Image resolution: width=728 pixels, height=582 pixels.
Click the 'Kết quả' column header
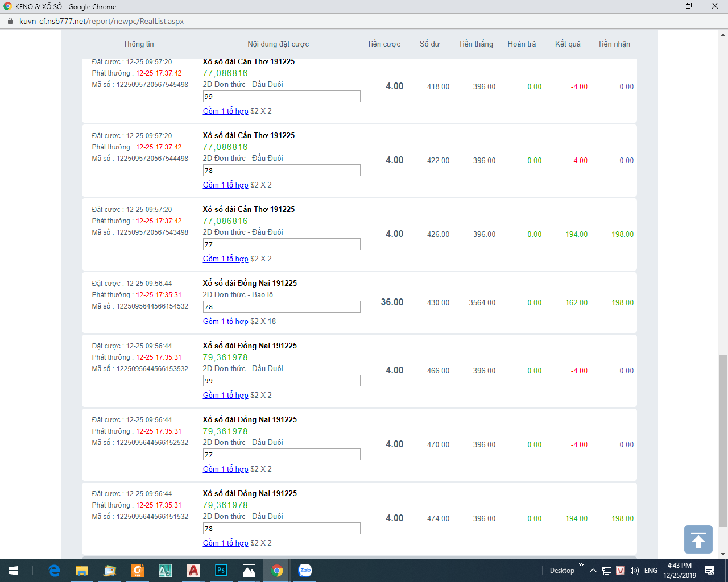tap(568, 44)
